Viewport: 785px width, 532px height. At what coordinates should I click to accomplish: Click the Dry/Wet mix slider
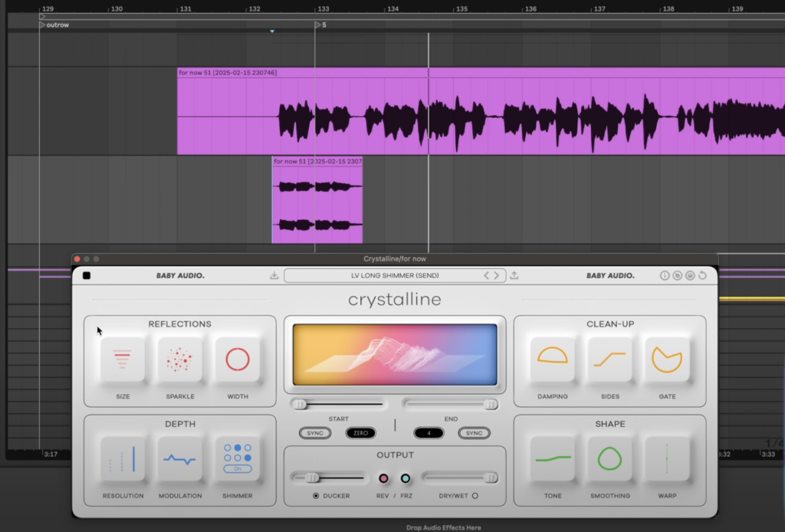pos(460,478)
